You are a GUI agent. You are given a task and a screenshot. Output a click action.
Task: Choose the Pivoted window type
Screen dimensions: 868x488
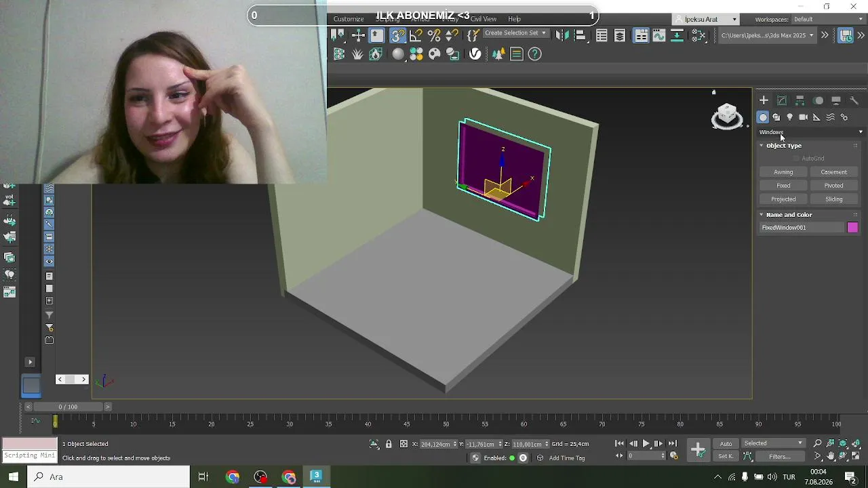(x=834, y=186)
